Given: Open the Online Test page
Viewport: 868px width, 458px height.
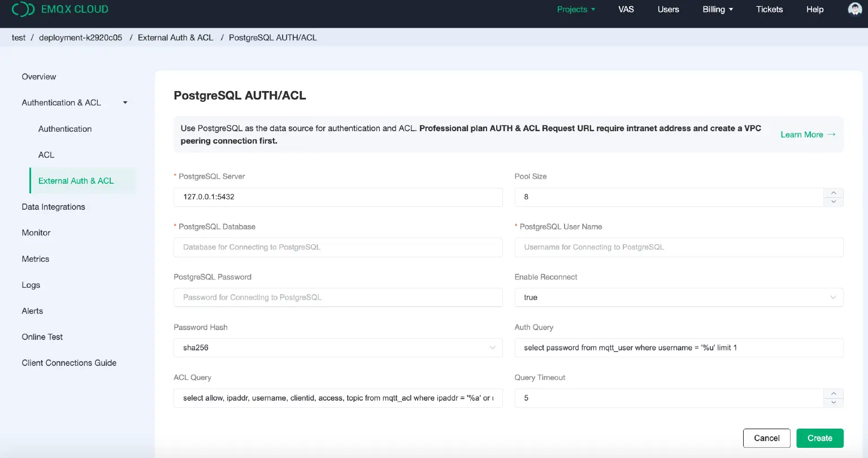Looking at the screenshot, I should pos(42,336).
